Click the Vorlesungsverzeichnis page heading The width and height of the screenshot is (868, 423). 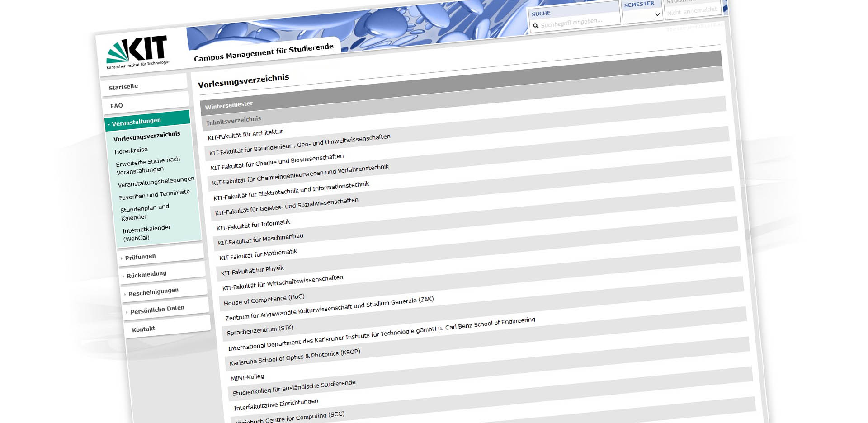[243, 81]
